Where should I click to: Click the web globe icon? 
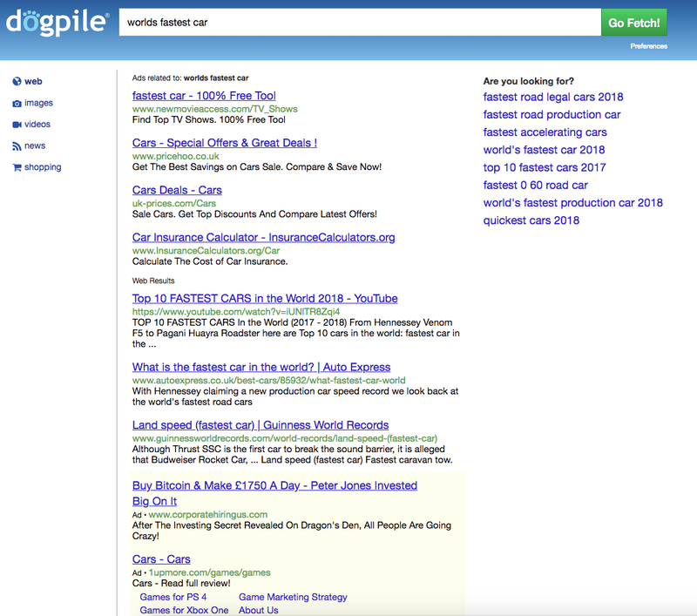coord(17,81)
